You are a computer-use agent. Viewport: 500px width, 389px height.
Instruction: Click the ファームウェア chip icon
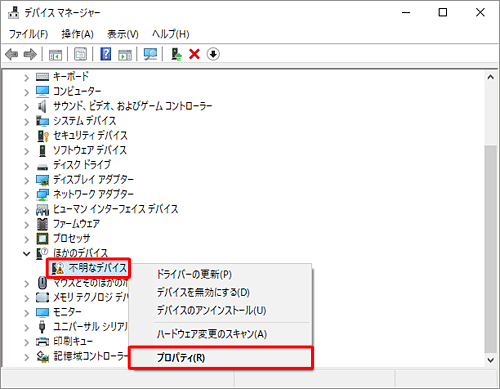tap(42, 224)
